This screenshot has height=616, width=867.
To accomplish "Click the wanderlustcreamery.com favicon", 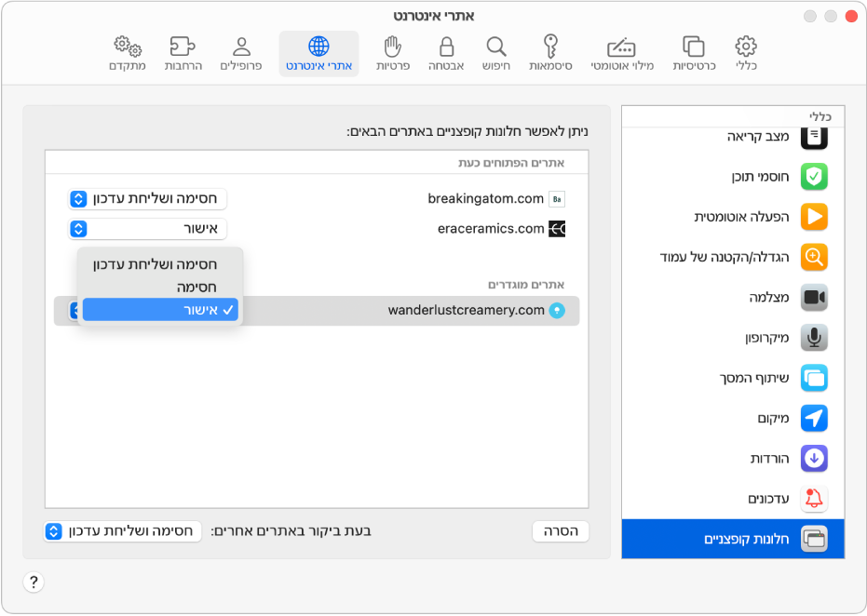I will pyautogui.click(x=557, y=311).
